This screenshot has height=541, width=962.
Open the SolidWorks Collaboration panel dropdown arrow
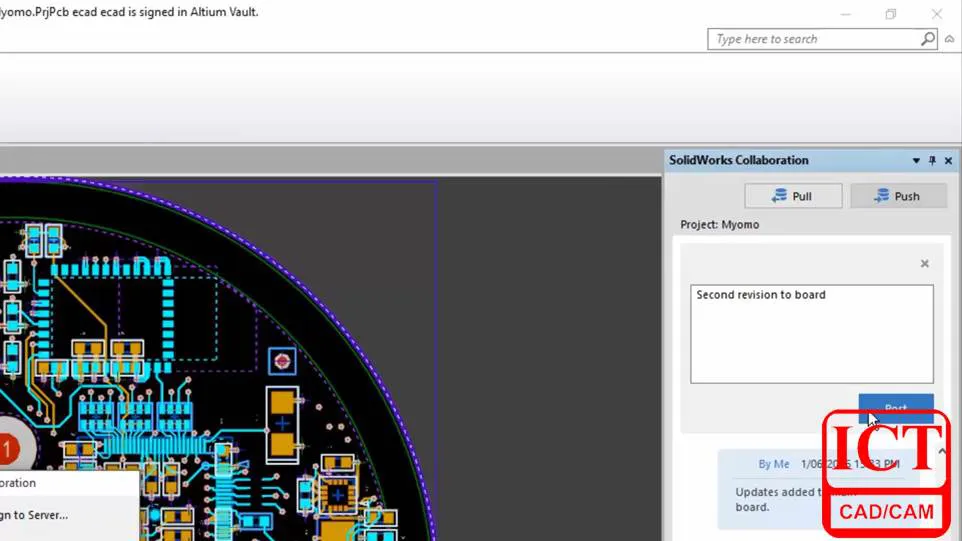pyautogui.click(x=916, y=161)
